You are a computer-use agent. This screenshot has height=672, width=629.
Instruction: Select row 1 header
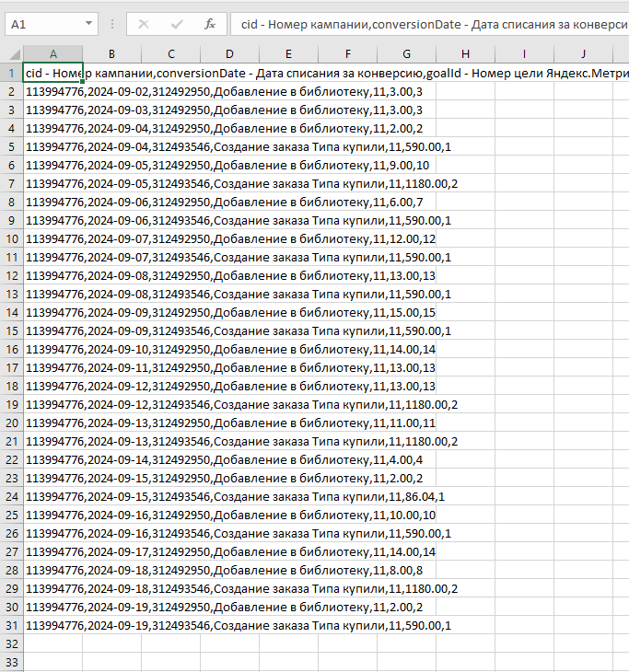pos(11,73)
